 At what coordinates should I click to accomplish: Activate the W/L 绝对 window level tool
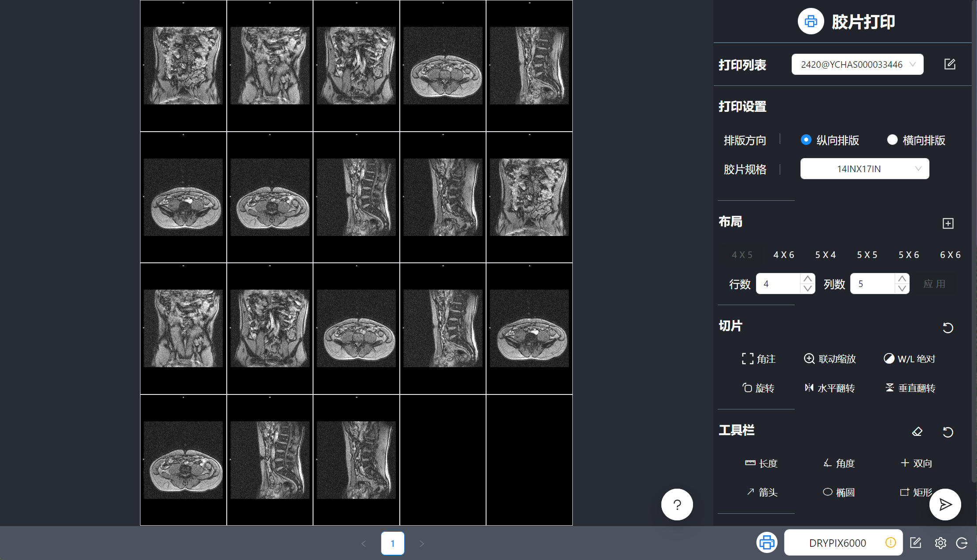[910, 359]
